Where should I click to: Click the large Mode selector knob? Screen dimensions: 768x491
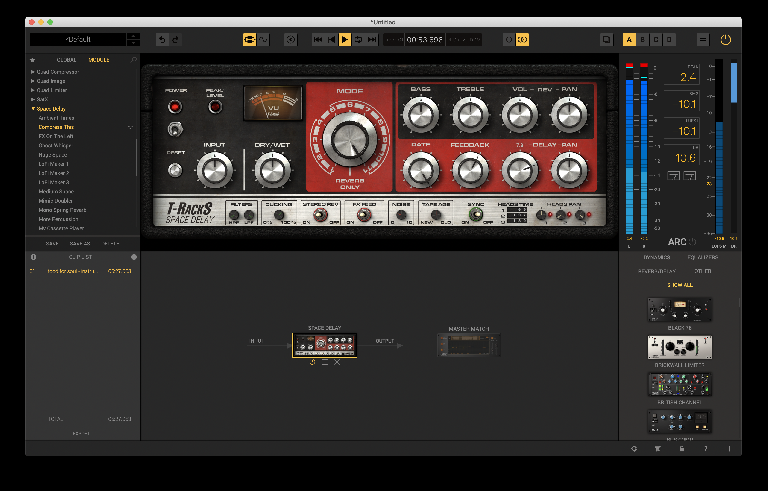(350, 140)
